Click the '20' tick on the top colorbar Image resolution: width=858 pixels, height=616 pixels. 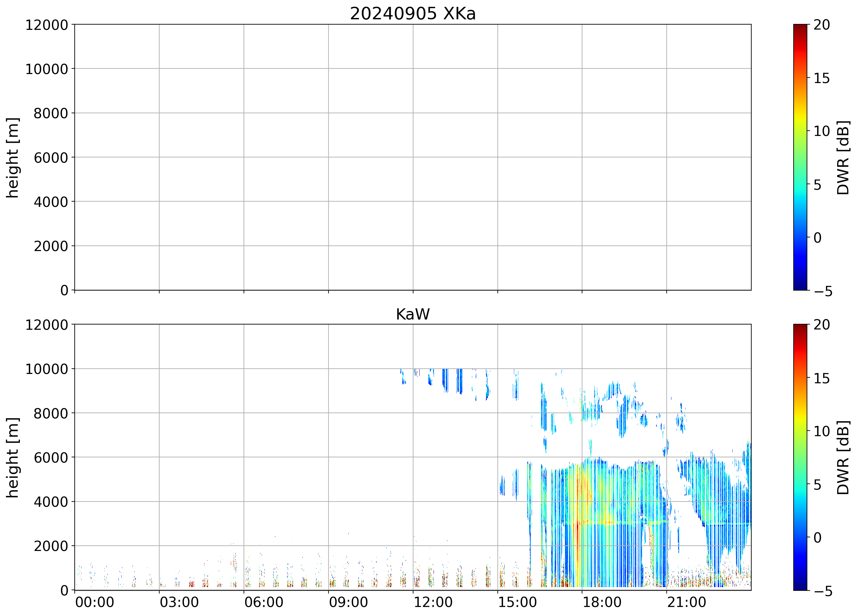point(821,25)
